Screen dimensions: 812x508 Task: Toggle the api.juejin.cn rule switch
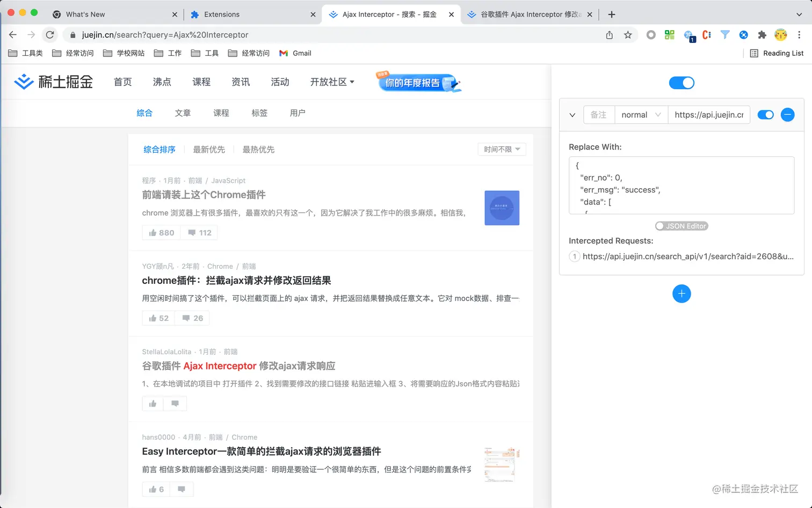click(x=765, y=115)
